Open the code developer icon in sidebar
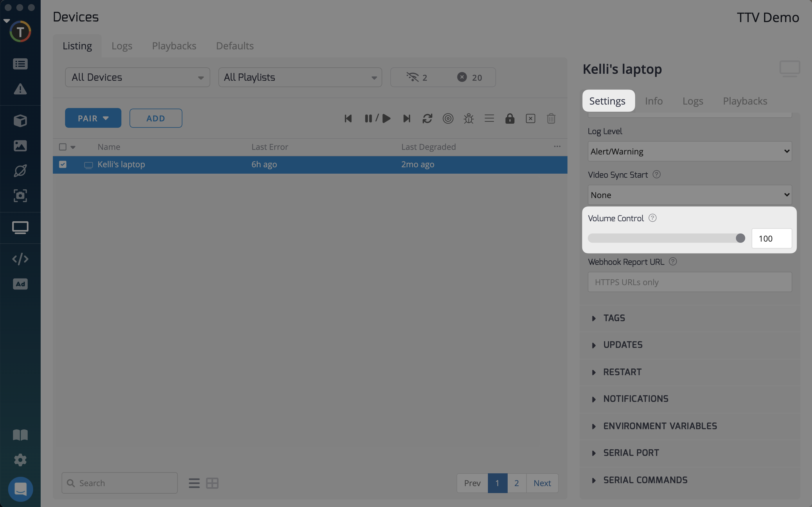 point(20,259)
